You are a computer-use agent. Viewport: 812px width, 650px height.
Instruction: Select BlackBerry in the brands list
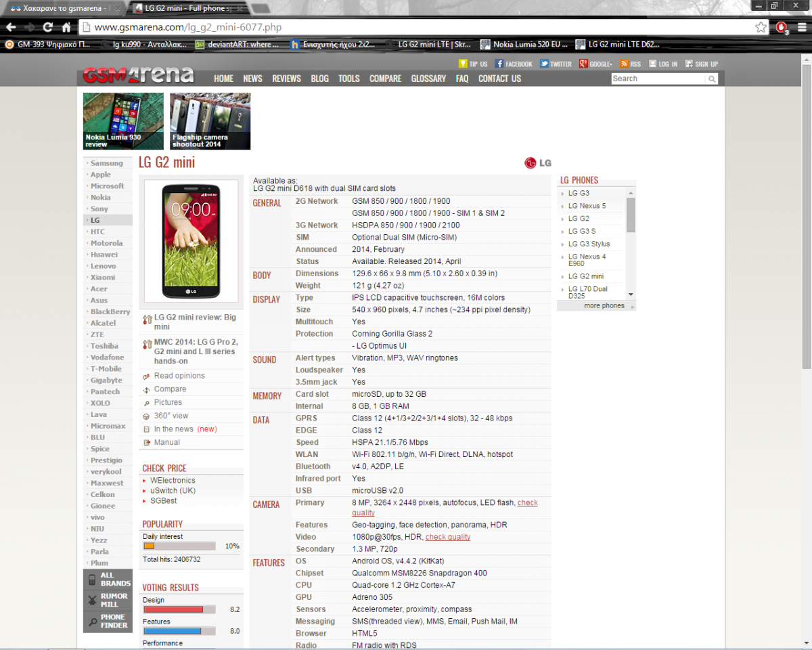click(x=110, y=312)
